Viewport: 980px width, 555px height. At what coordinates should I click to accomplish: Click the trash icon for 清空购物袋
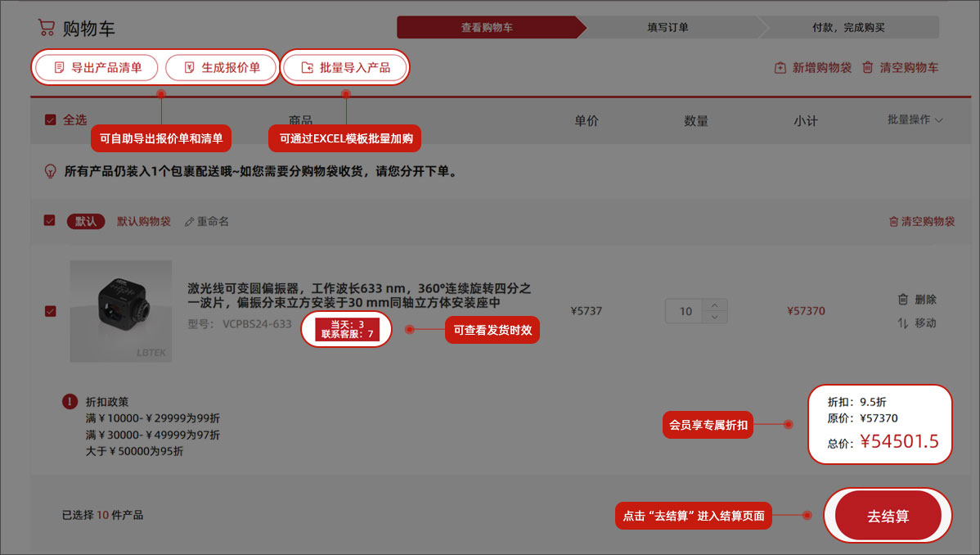tap(893, 222)
